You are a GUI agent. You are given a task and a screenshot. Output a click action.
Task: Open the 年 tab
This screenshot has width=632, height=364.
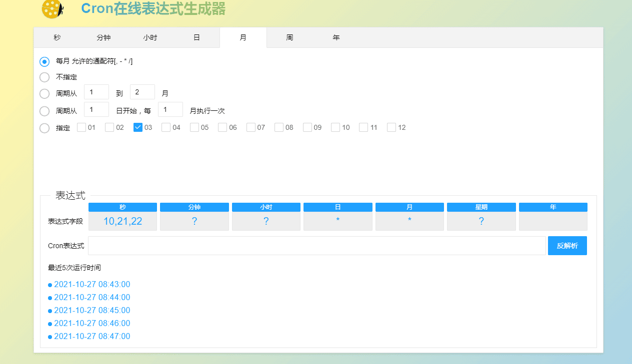[336, 37]
